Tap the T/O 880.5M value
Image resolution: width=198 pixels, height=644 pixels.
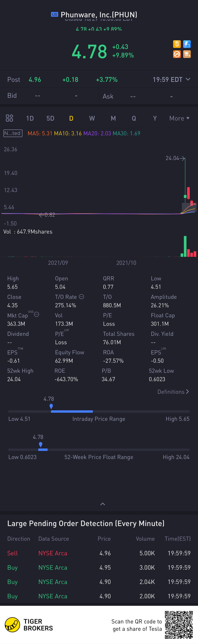[x=112, y=305]
